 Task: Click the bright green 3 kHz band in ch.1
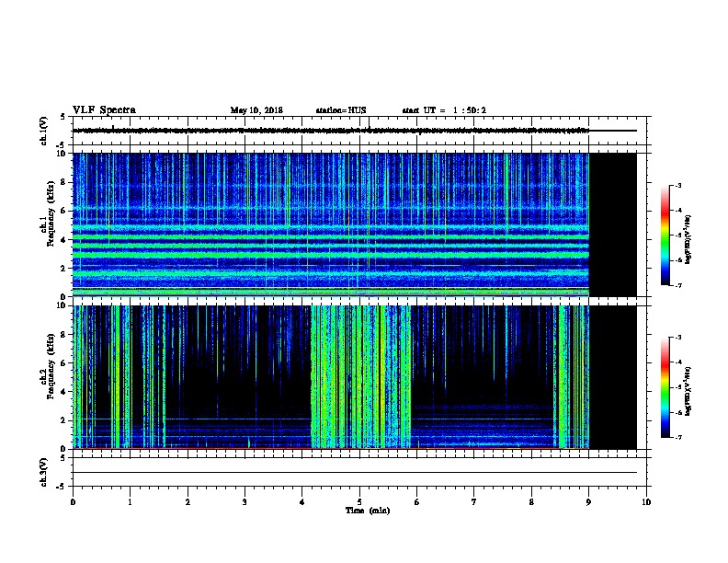coord(331,255)
